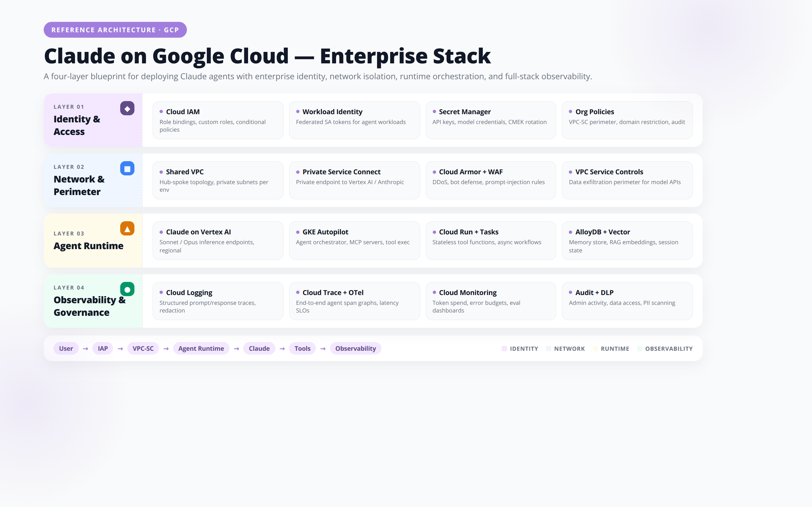Click the "Network & Perimeter" layer heading
Viewport: 812px width, 507px height.
(79, 185)
